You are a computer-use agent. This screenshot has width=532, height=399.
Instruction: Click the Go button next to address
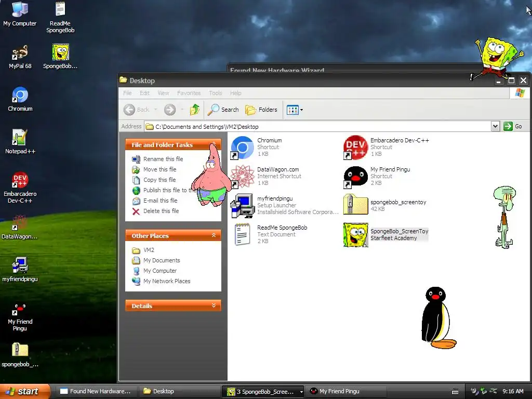pos(513,126)
